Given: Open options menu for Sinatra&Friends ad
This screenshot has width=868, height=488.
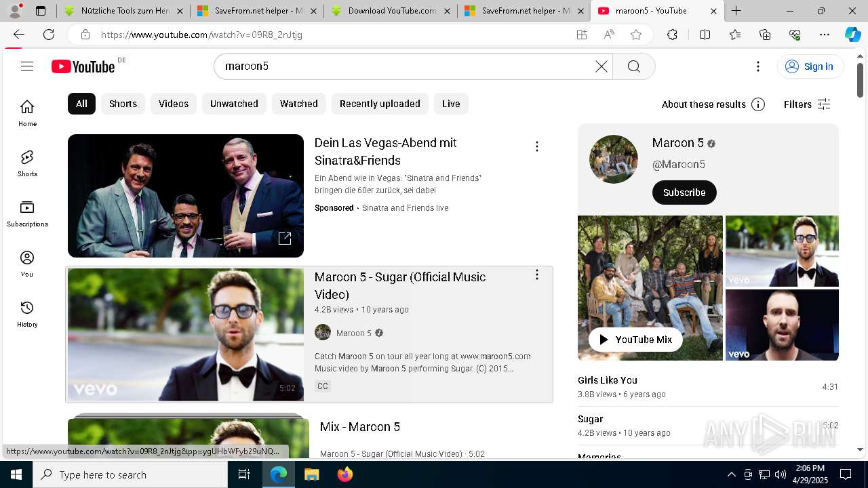Looking at the screenshot, I should tap(537, 146).
